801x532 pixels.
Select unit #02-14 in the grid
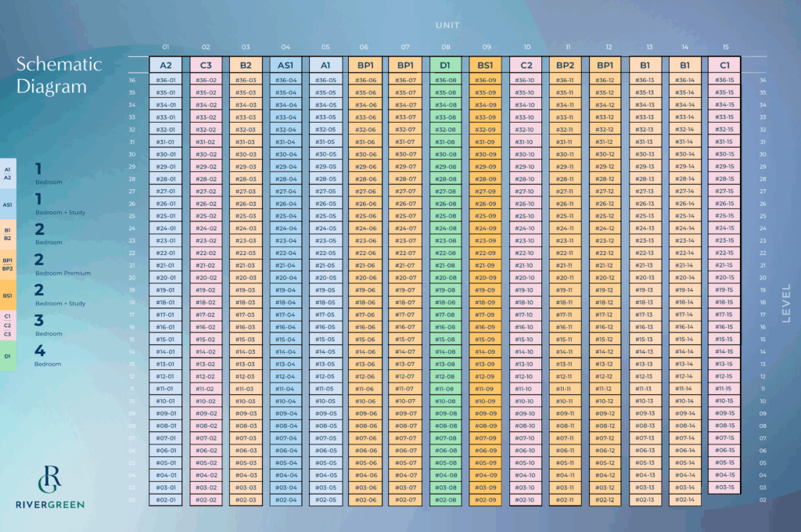[684, 500]
